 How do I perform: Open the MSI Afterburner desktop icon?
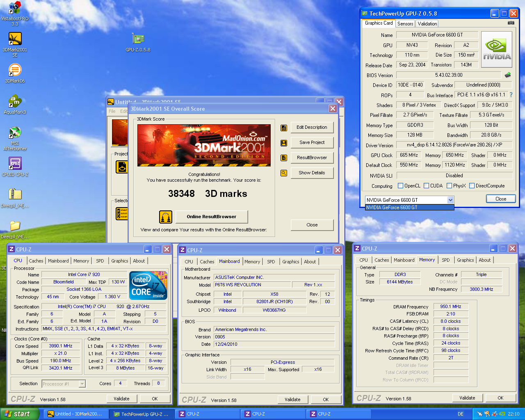click(x=15, y=132)
